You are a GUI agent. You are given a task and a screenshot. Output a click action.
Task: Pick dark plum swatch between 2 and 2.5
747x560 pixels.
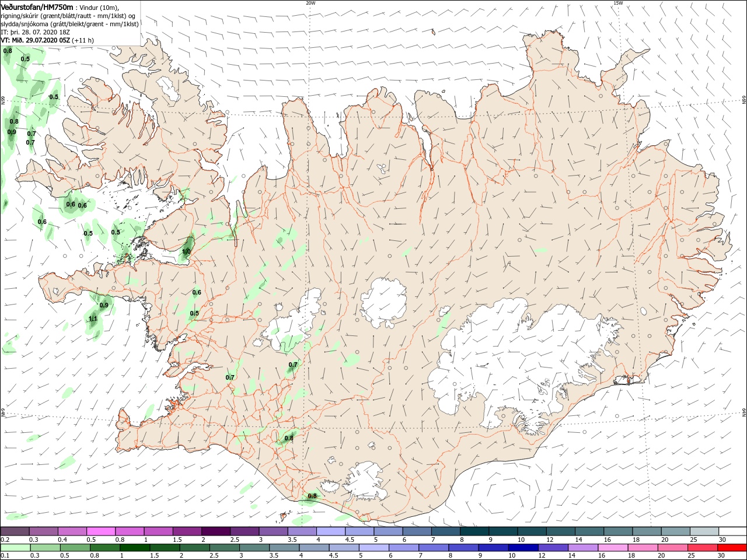[215, 531]
